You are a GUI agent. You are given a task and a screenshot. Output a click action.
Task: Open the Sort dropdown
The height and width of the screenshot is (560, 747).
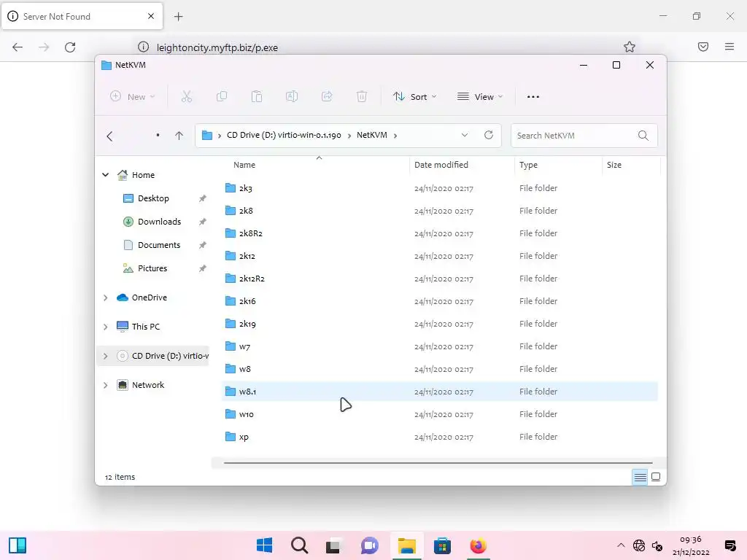414,97
